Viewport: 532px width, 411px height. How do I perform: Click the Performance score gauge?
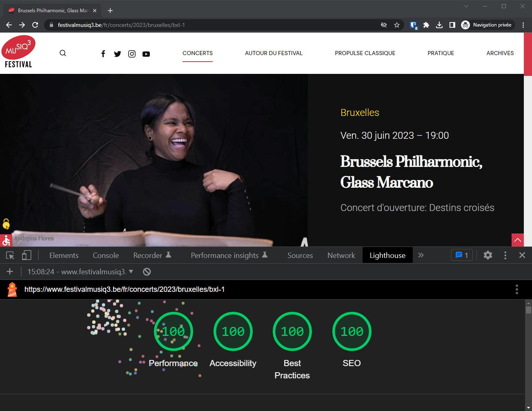coord(174,331)
